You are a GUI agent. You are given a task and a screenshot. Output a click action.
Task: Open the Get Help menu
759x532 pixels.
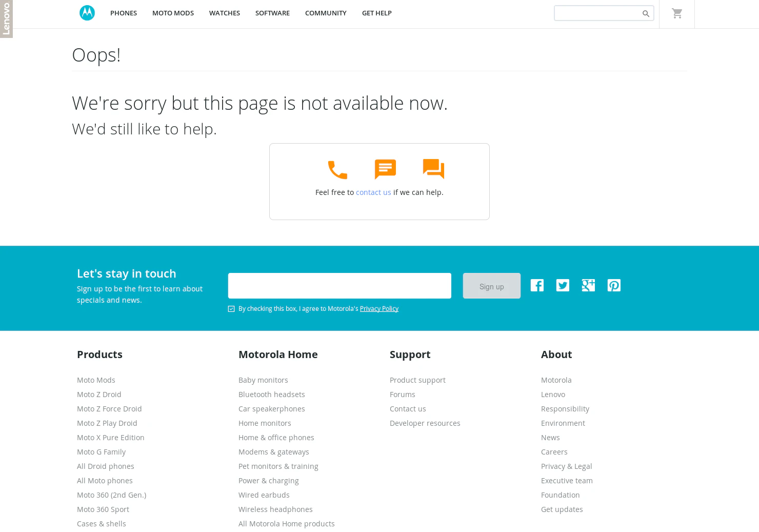(377, 13)
